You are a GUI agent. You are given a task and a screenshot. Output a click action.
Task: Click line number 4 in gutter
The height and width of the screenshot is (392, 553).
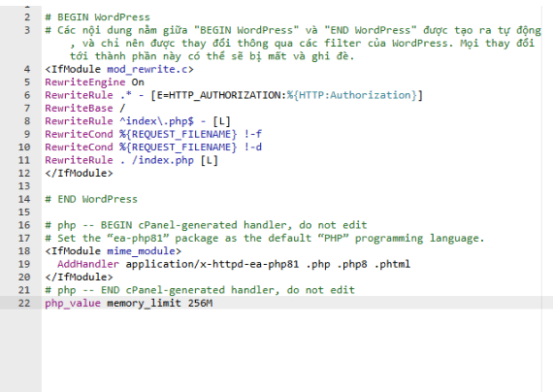(27, 69)
